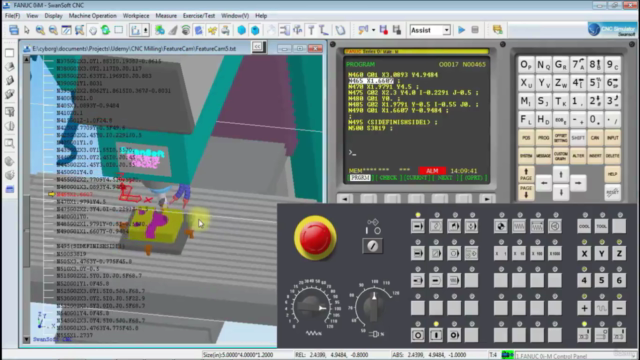Click the feed rate override dial
The image size is (640, 360).
pyautogui.click(x=313, y=307)
